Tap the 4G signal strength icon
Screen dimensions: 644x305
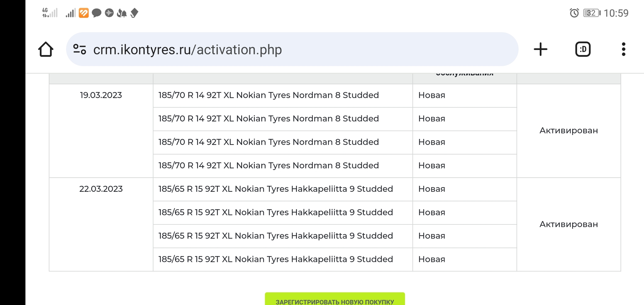click(x=50, y=13)
